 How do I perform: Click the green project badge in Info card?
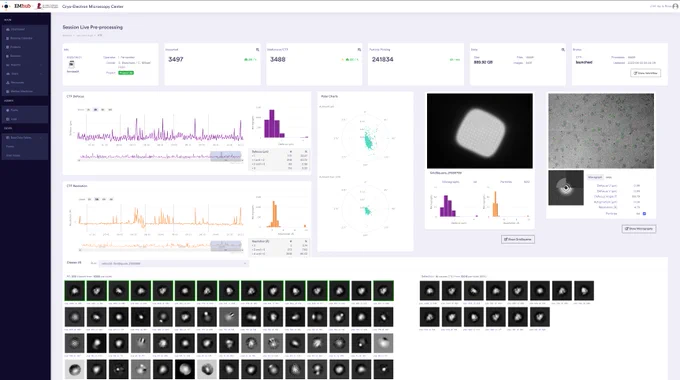point(126,73)
